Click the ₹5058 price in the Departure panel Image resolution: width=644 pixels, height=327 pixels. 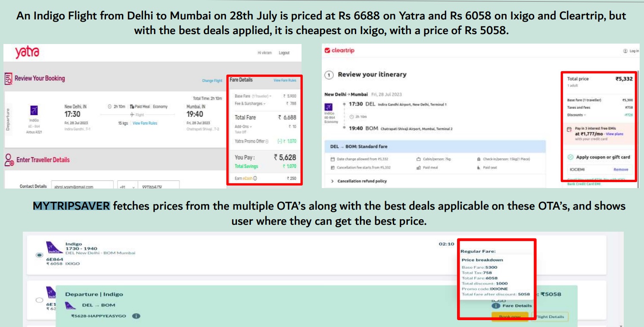tap(551, 294)
